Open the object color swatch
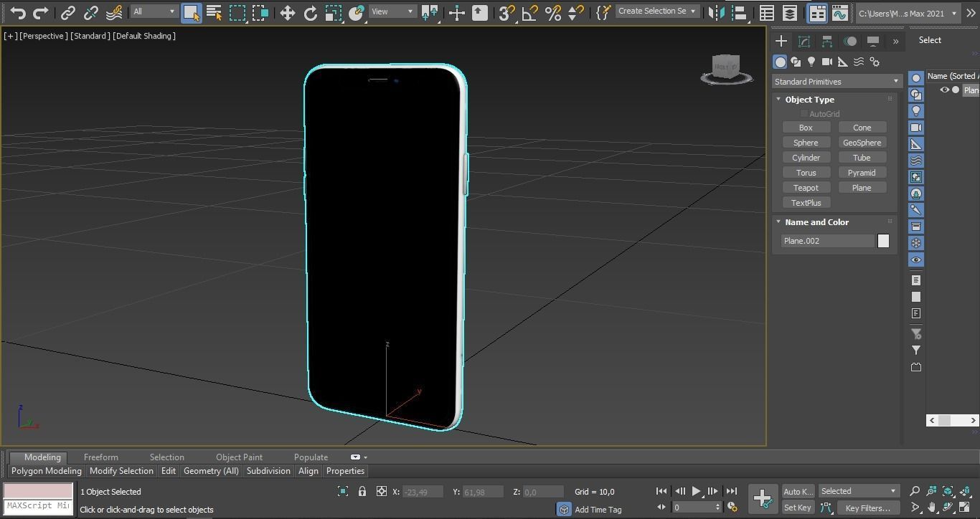980x519 pixels. click(x=883, y=241)
